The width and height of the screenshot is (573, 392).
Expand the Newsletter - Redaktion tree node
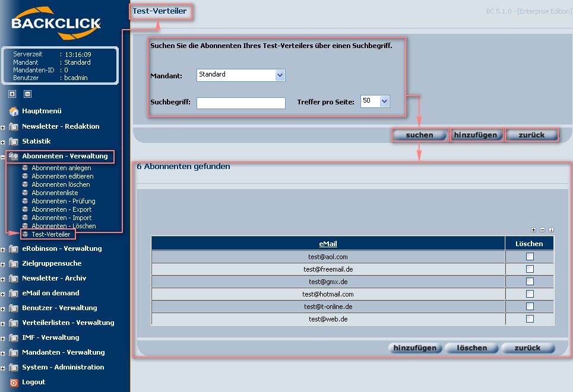point(2,128)
